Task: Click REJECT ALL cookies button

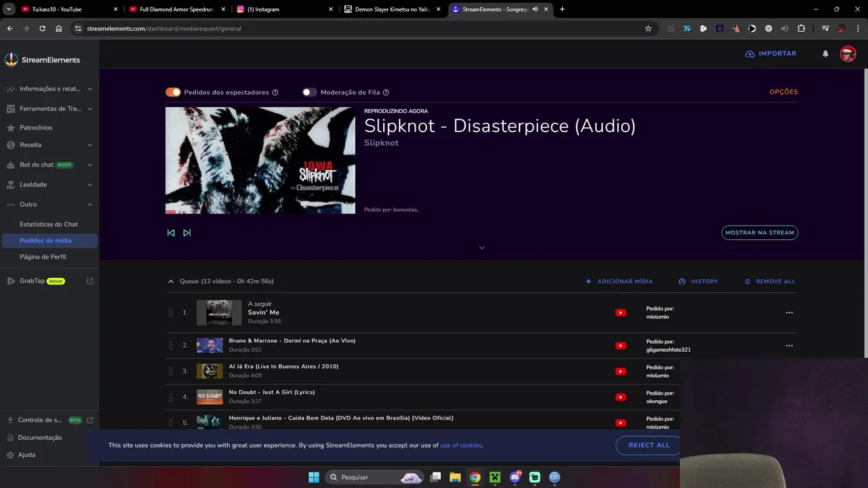Action: 648,445
